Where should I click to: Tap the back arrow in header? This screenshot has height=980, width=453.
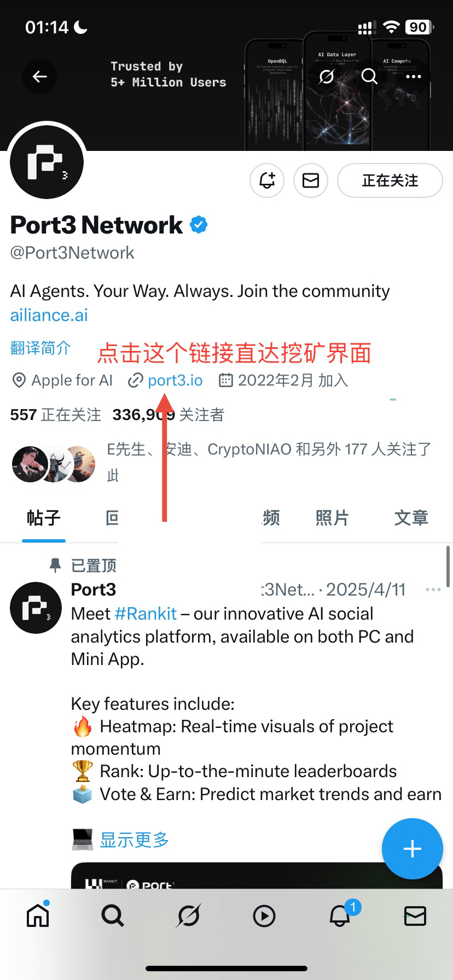tap(39, 77)
